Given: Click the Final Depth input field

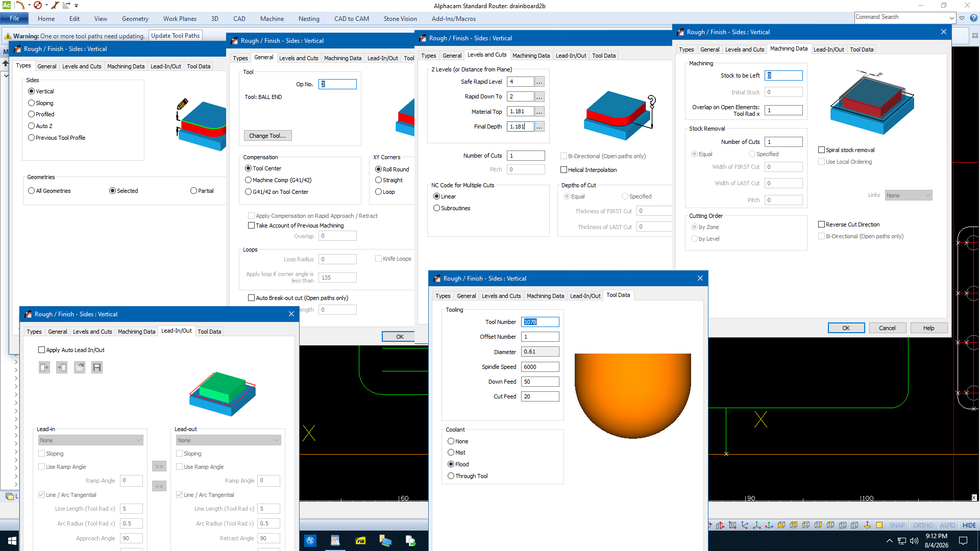Looking at the screenshot, I should [x=520, y=127].
